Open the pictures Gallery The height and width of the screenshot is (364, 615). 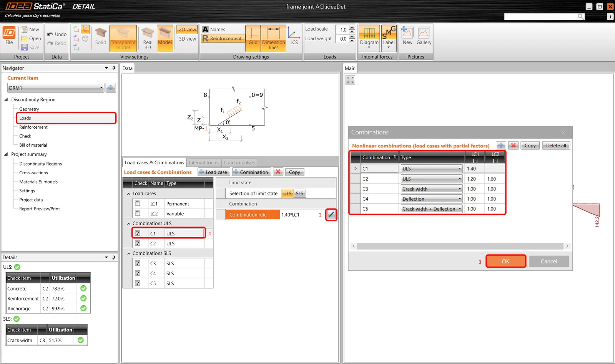[x=424, y=36]
